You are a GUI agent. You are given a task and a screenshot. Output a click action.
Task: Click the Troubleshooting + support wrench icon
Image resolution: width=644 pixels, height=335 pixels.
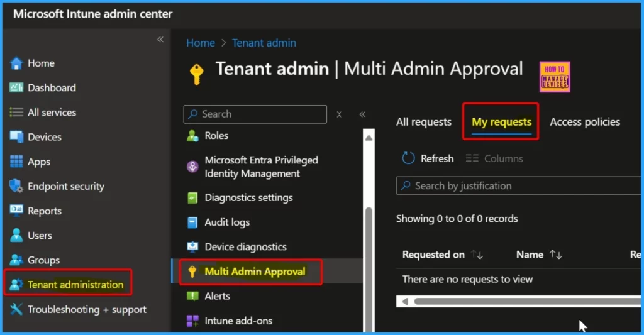tap(16, 309)
